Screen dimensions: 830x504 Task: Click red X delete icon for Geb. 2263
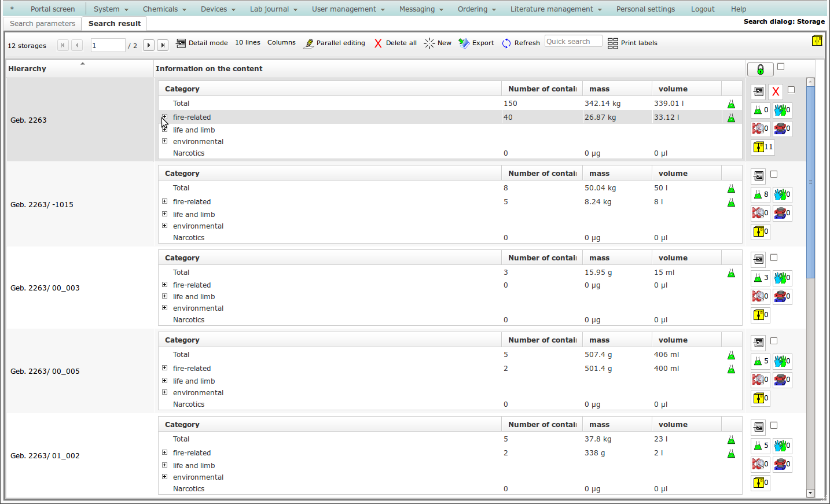click(x=776, y=92)
